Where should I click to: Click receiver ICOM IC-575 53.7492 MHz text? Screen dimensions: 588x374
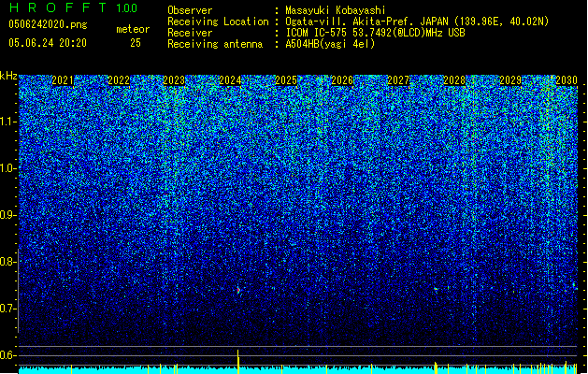(375, 33)
